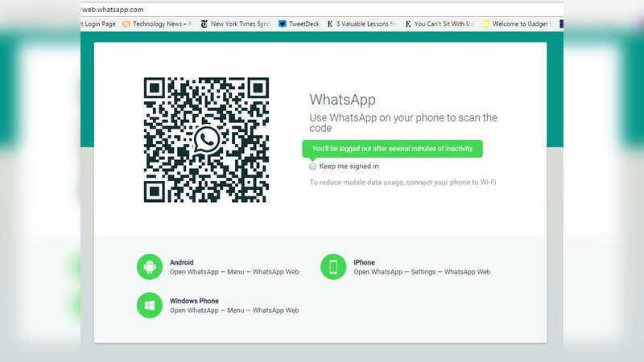Enable the Keep me signed in checkbox

click(x=313, y=167)
